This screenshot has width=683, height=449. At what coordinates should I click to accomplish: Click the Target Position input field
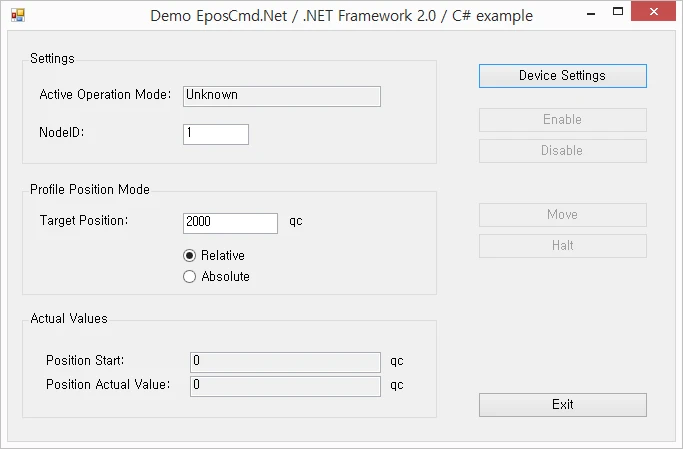230,223
